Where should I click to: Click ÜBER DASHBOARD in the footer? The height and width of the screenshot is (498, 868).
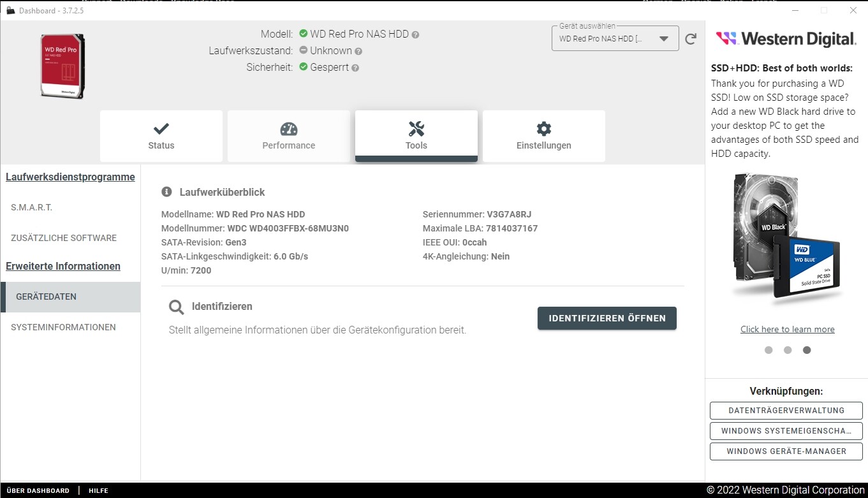coord(38,491)
